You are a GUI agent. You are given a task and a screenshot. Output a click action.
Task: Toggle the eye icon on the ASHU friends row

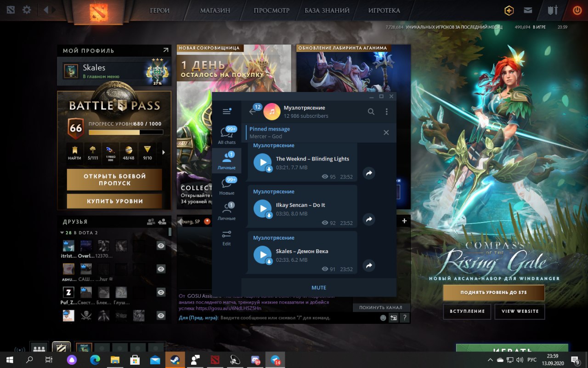[161, 269]
